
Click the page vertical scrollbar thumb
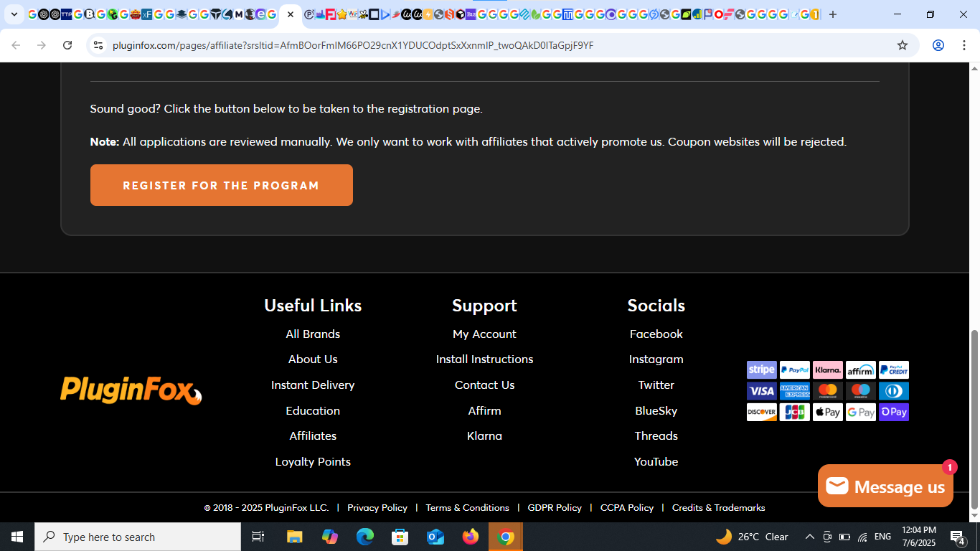(x=974, y=419)
